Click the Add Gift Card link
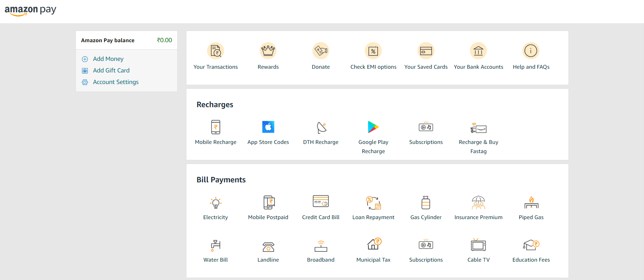644x280 pixels. tap(111, 70)
